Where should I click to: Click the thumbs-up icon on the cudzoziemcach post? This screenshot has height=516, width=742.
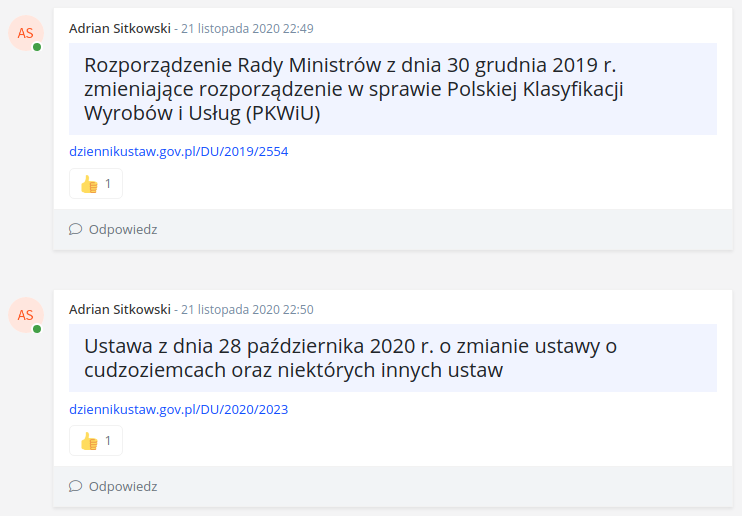(89, 441)
